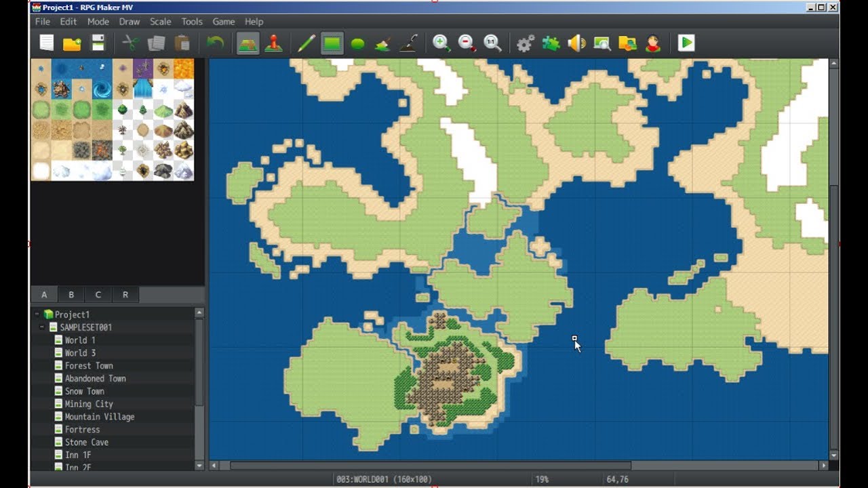
Task: Select the Mining City map
Action: [x=89, y=404]
